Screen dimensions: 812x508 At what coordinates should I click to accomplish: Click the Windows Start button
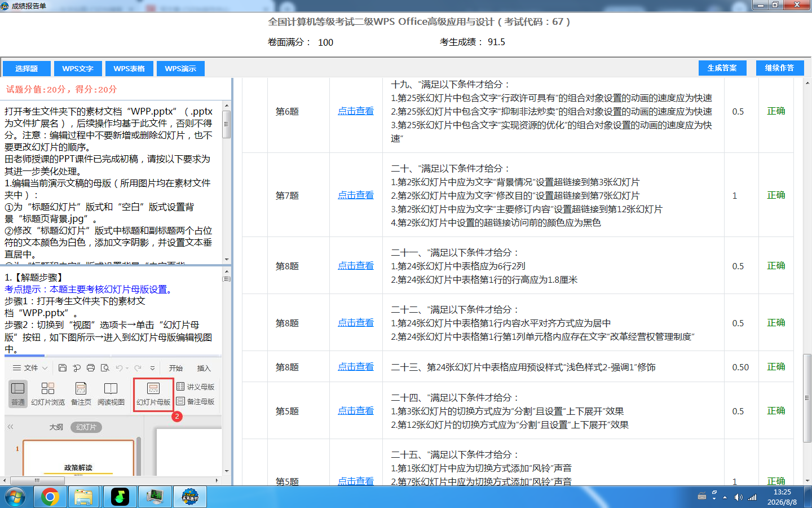pos(15,497)
